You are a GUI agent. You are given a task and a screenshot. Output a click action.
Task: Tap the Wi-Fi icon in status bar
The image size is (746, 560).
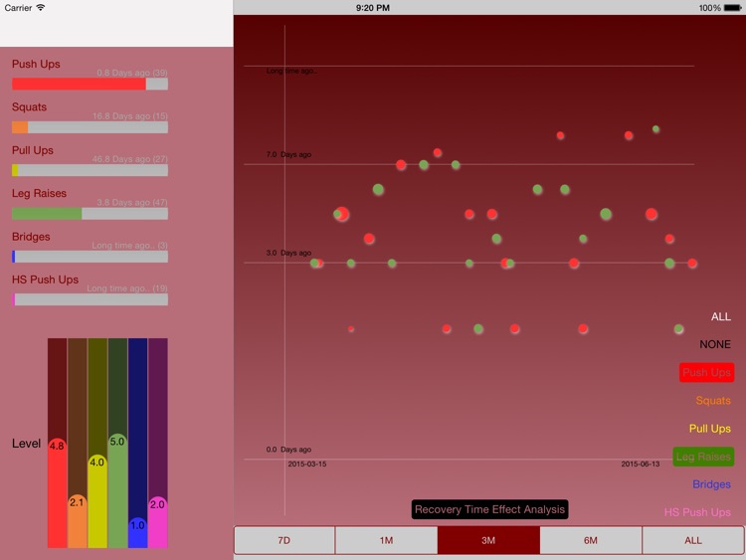pyautogui.click(x=41, y=8)
